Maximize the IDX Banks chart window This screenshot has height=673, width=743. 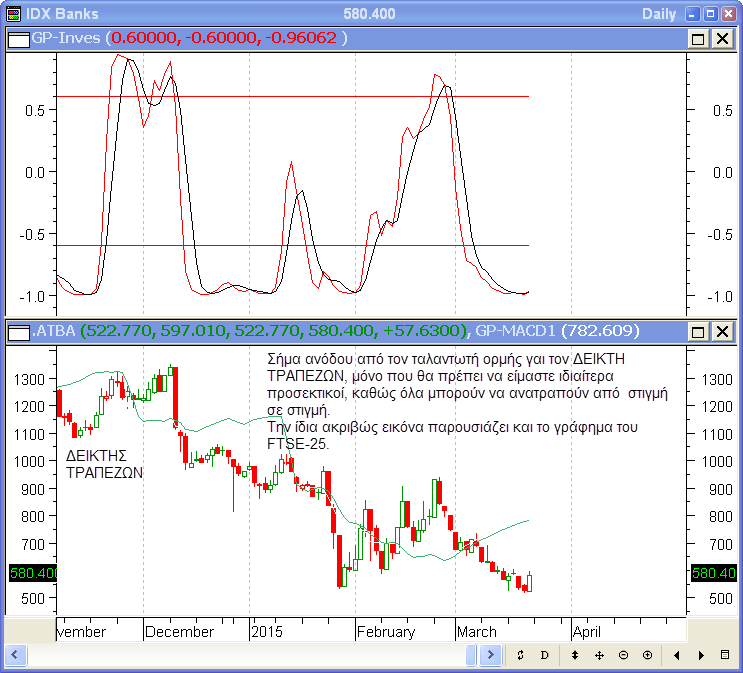[710, 14]
